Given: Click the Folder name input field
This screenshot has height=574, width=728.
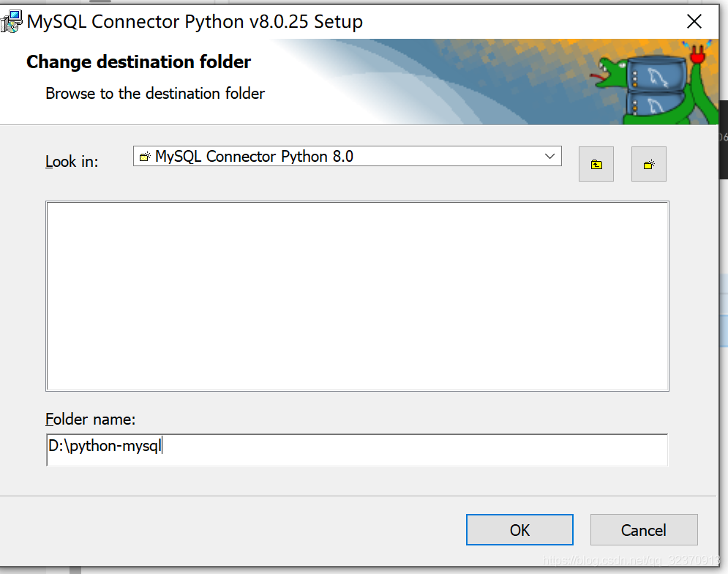Looking at the screenshot, I should coord(357,450).
